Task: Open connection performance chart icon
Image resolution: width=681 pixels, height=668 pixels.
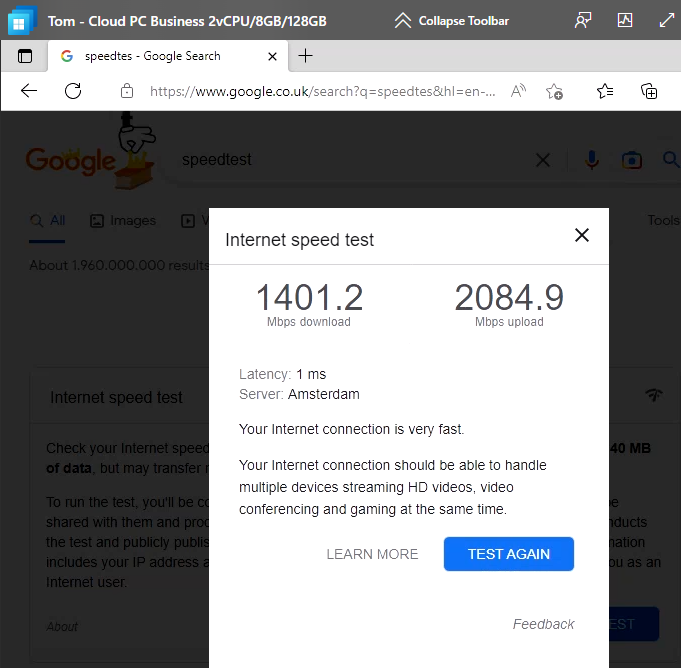Action: (625, 20)
